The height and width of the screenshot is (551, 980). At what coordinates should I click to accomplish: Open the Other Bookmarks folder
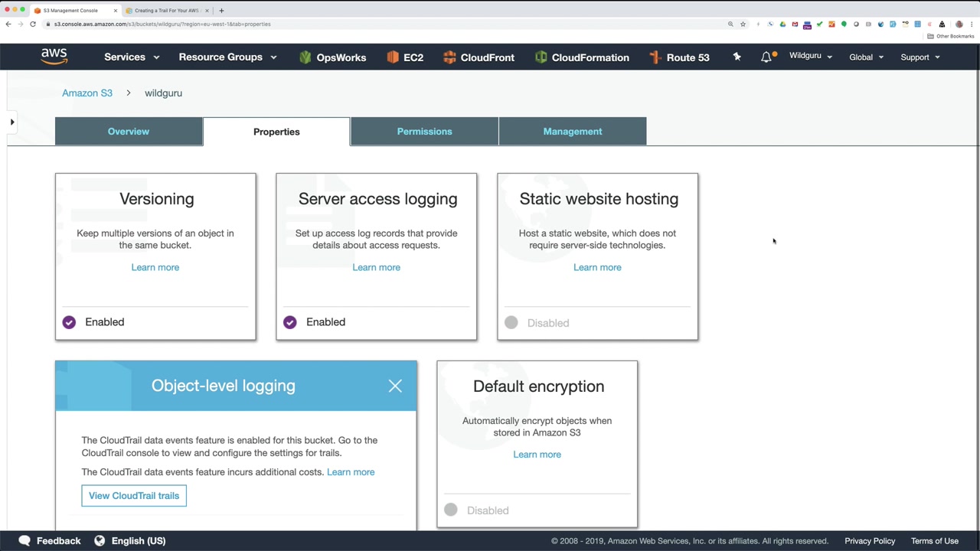click(x=951, y=36)
